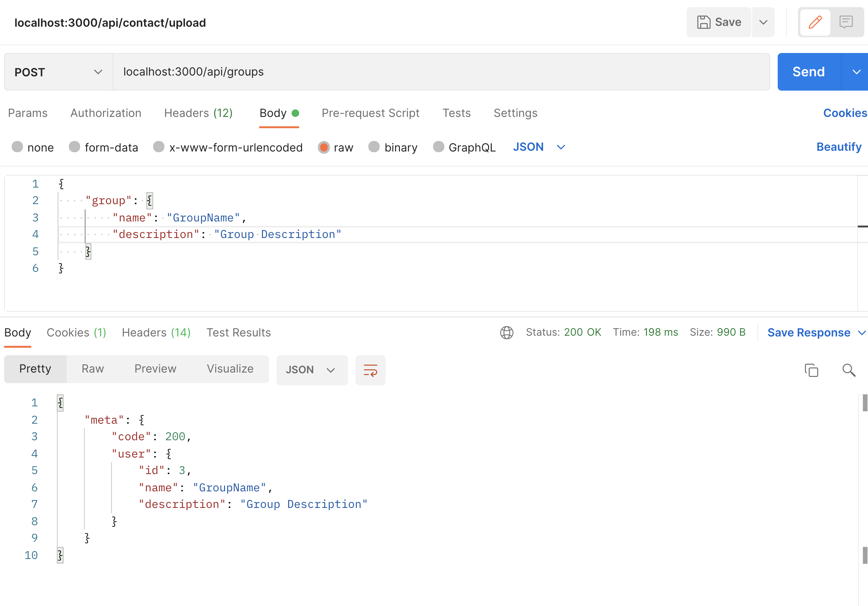Toggle line wrapping in the response
This screenshot has width=868, height=606.
coord(370,370)
